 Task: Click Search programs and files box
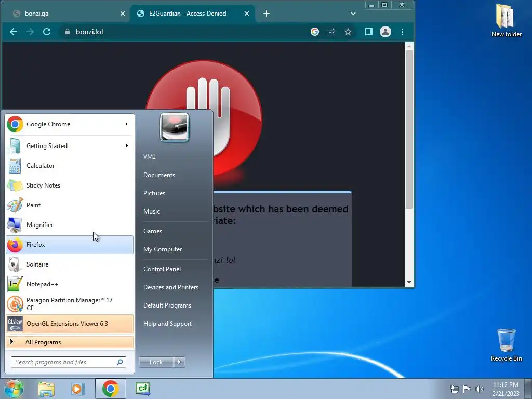coord(68,362)
